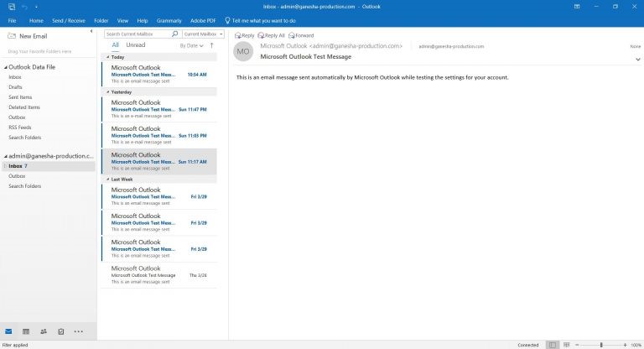Switch to Normal view in status bar
Screen dimensions: 644x349
(552, 345)
